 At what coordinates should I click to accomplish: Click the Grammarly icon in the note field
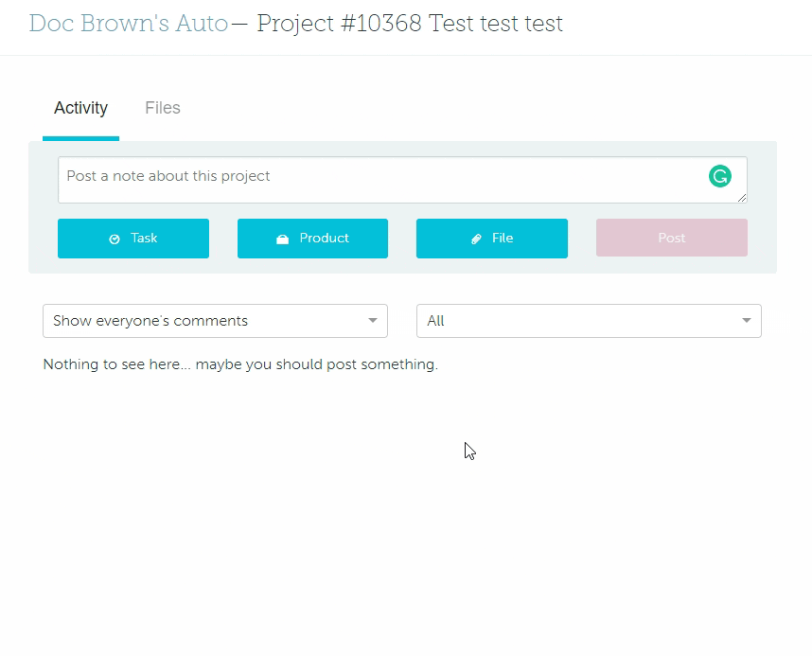tap(720, 176)
